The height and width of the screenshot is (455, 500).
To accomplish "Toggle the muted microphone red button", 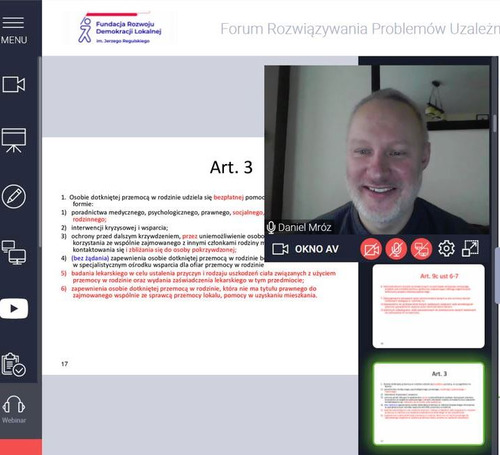I will [x=396, y=249].
